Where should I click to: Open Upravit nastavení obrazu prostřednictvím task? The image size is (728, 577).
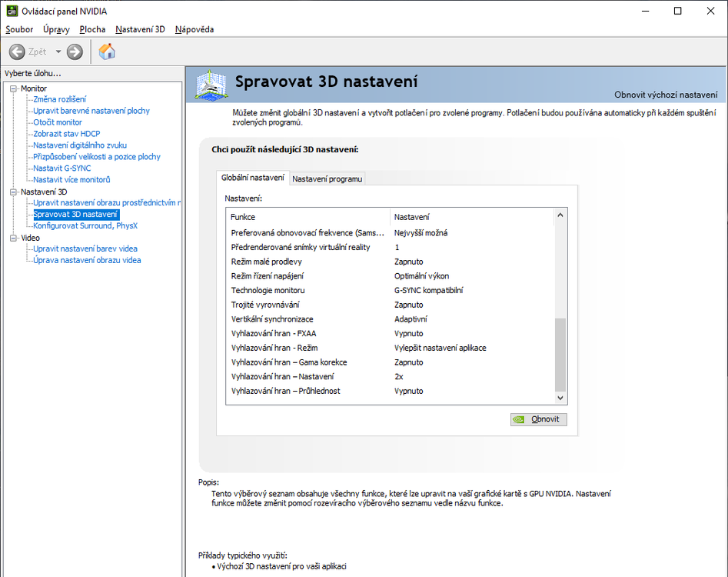tap(107, 202)
